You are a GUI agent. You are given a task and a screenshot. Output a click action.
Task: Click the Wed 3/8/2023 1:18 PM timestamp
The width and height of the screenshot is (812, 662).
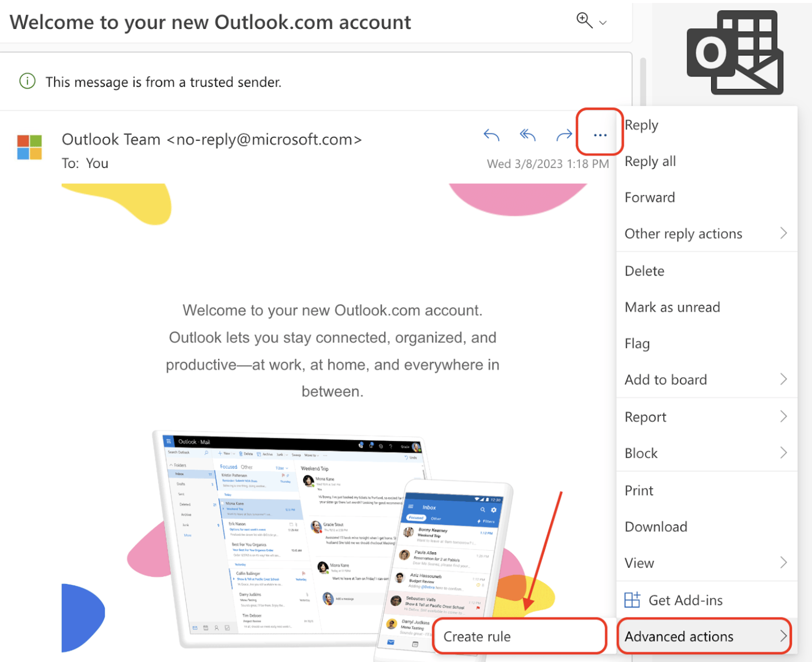[x=548, y=164]
